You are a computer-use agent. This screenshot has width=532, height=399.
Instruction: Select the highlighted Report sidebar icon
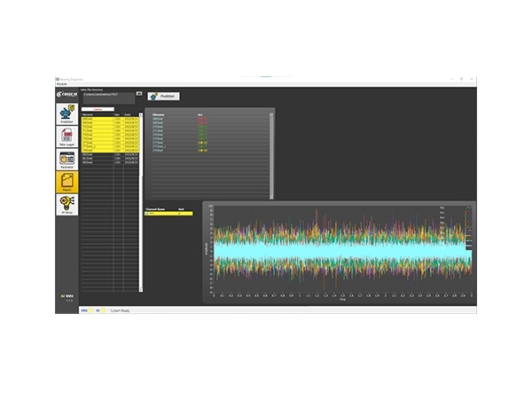pyautogui.click(x=66, y=182)
